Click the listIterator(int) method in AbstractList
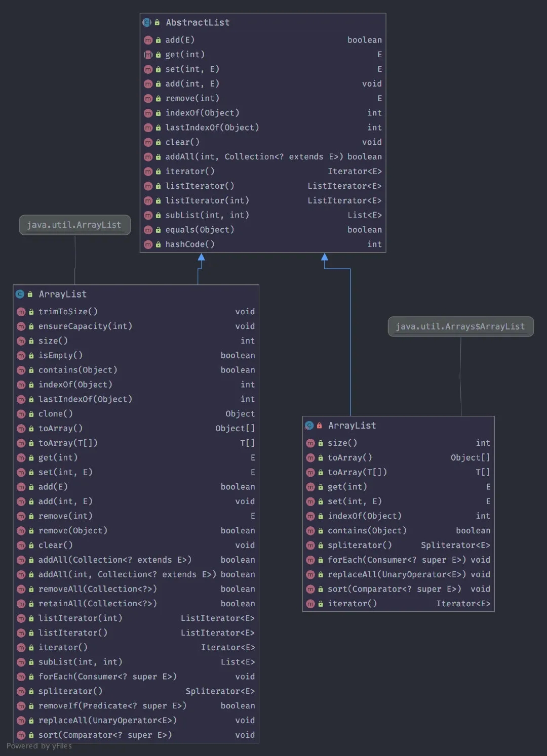Screen dimensions: 547x756 tap(207, 201)
